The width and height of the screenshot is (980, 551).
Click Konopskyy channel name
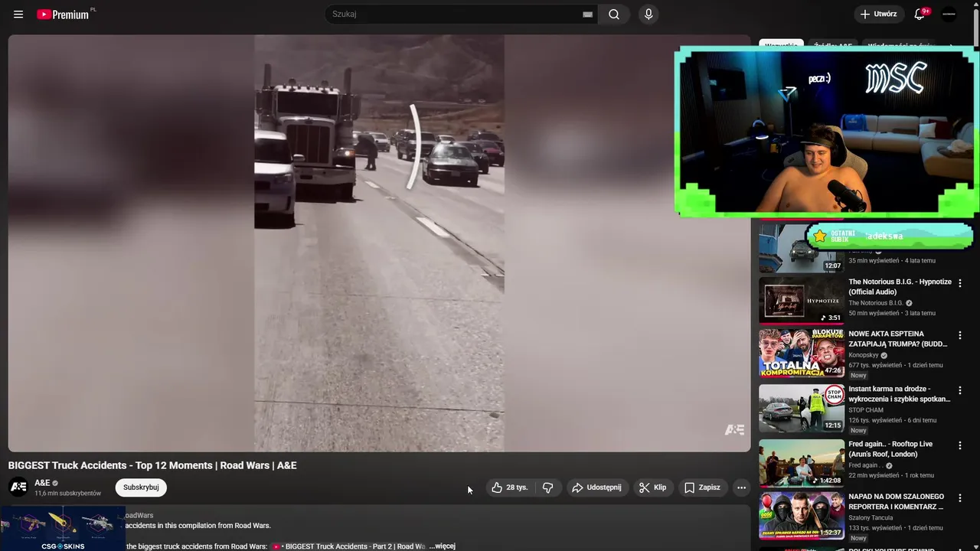[x=864, y=355]
